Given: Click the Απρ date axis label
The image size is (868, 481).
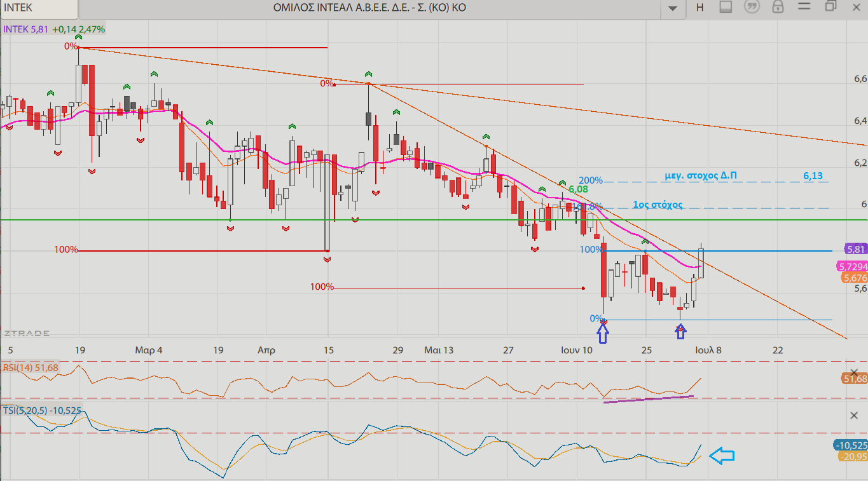Looking at the screenshot, I should click(266, 350).
